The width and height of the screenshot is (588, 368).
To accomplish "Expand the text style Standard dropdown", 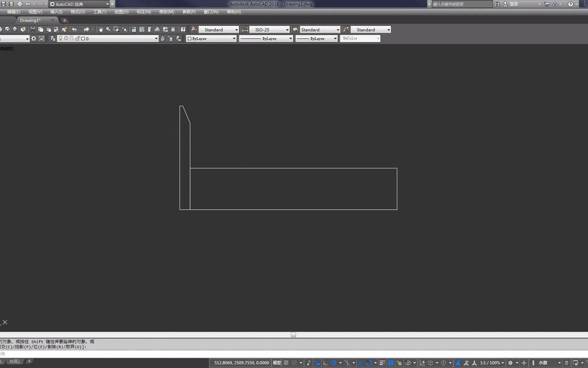I will click(236, 30).
